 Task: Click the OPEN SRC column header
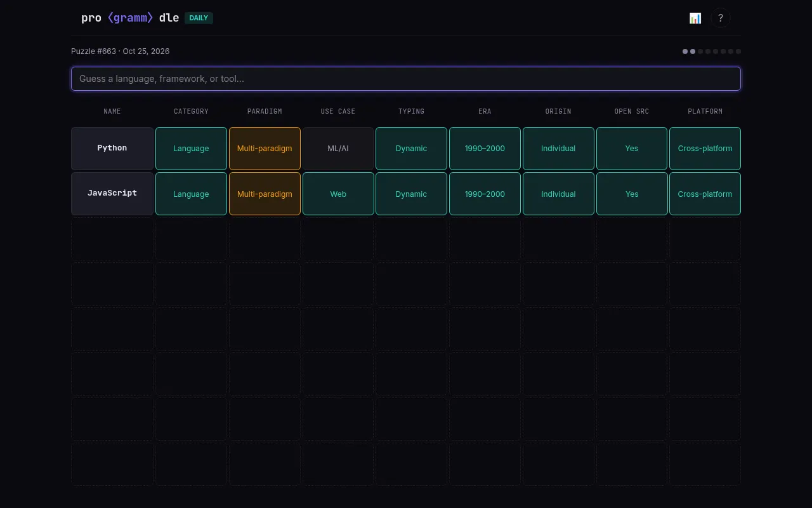pyautogui.click(x=632, y=111)
